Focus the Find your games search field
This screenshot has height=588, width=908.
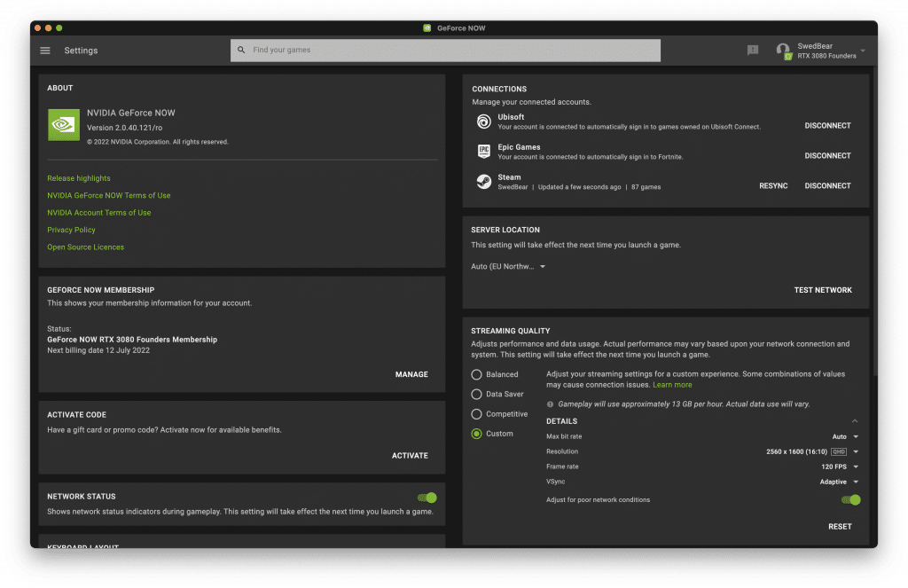point(445,51)
